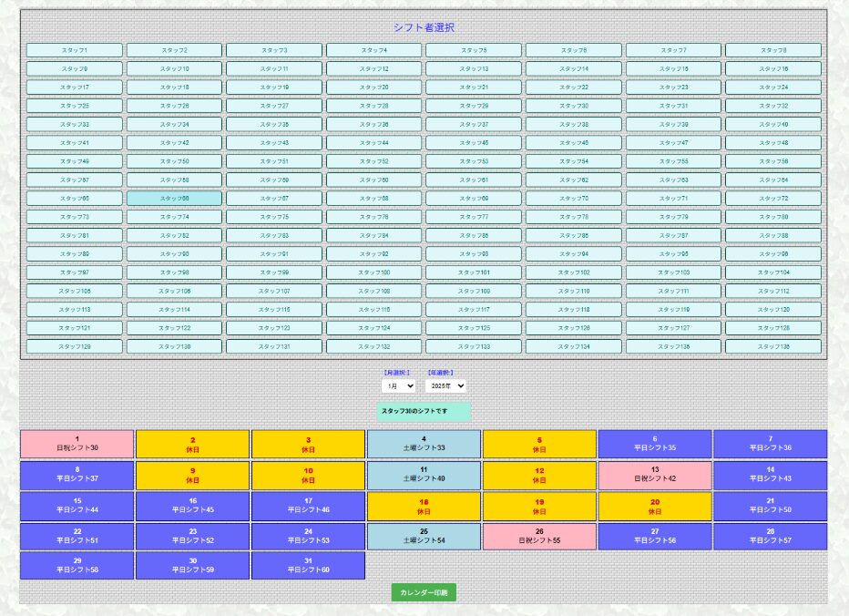Choose スタッフ118 staff button

pyautogui.click(x=573, y=310)
